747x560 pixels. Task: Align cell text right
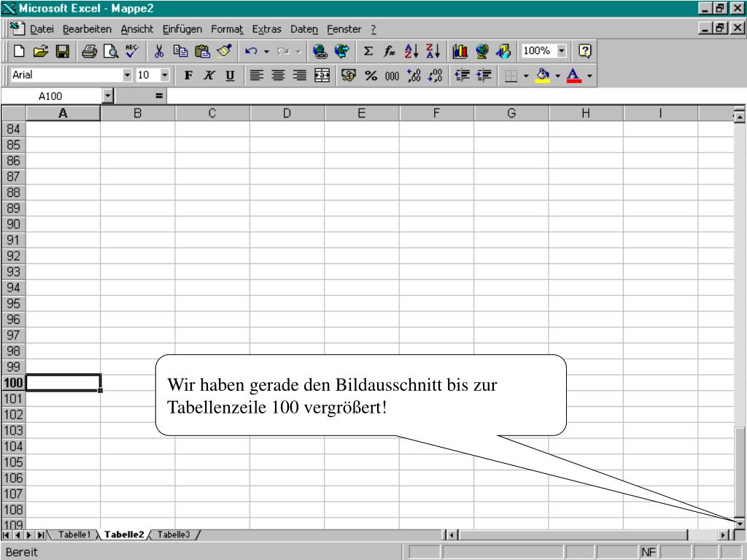300,75
